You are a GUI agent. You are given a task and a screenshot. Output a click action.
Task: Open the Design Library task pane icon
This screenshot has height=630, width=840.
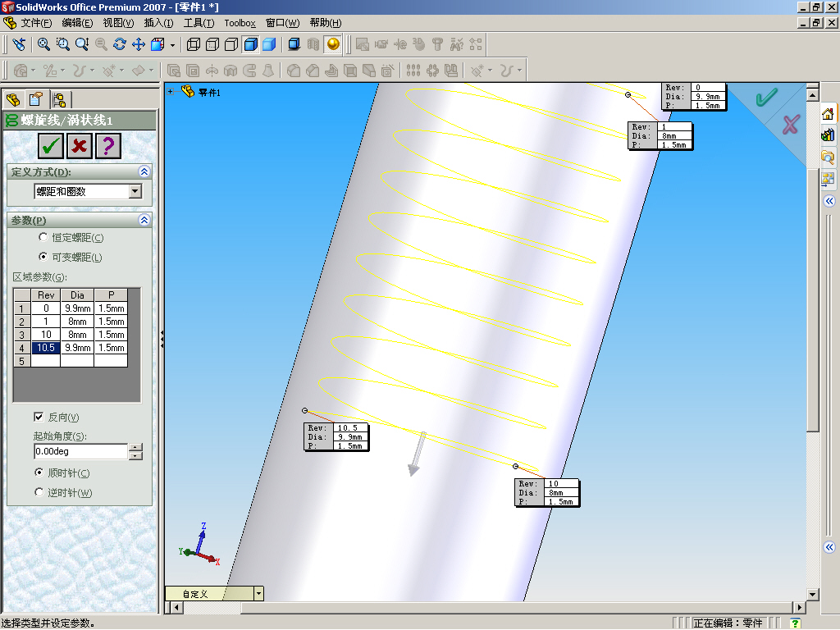[x=828, y=135]
